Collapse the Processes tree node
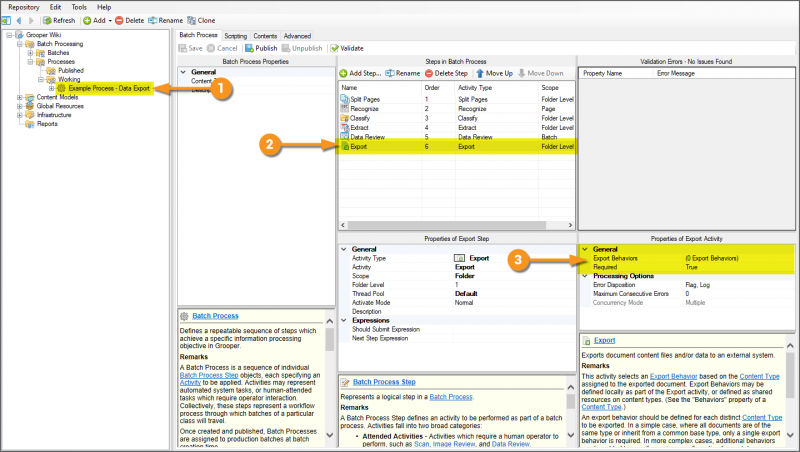The width and height of the screenshot is (800, 452). [30, 62]
